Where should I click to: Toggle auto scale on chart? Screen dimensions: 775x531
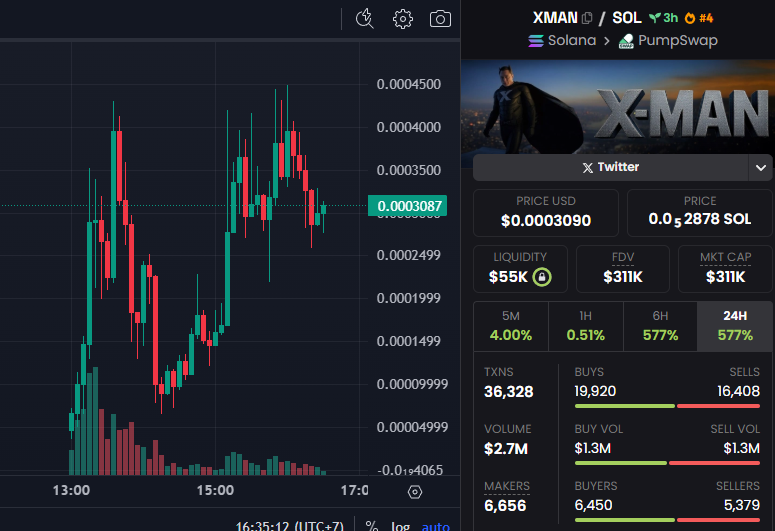435,526
